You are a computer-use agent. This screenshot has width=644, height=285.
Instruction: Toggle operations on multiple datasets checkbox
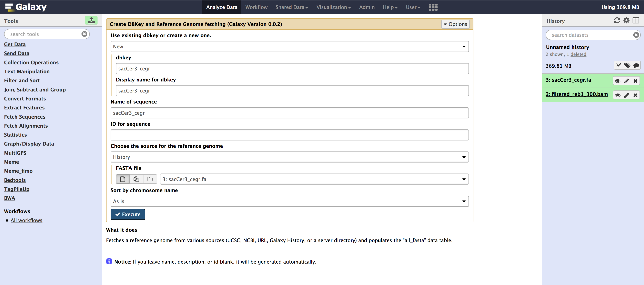point(618,66)
